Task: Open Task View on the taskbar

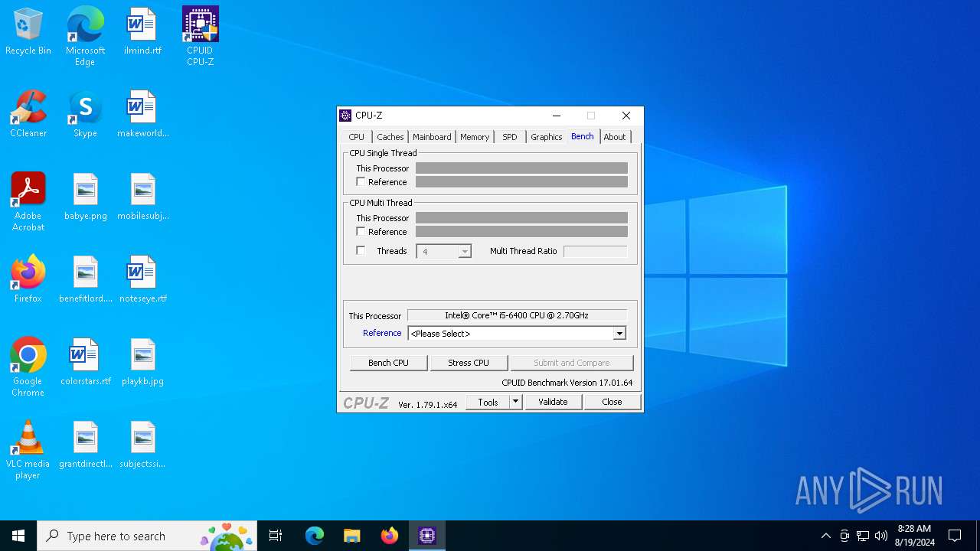Action: [276, 536]
